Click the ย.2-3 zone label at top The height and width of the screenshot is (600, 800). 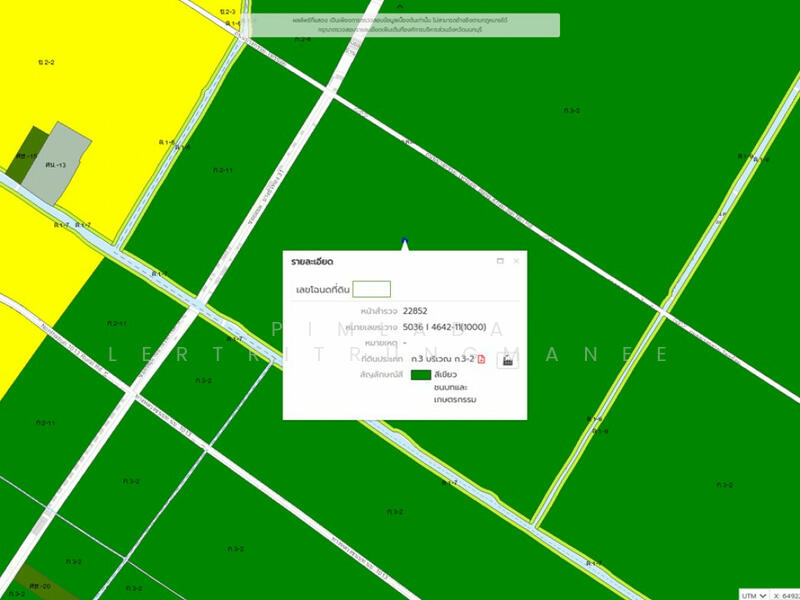(227, 12)
